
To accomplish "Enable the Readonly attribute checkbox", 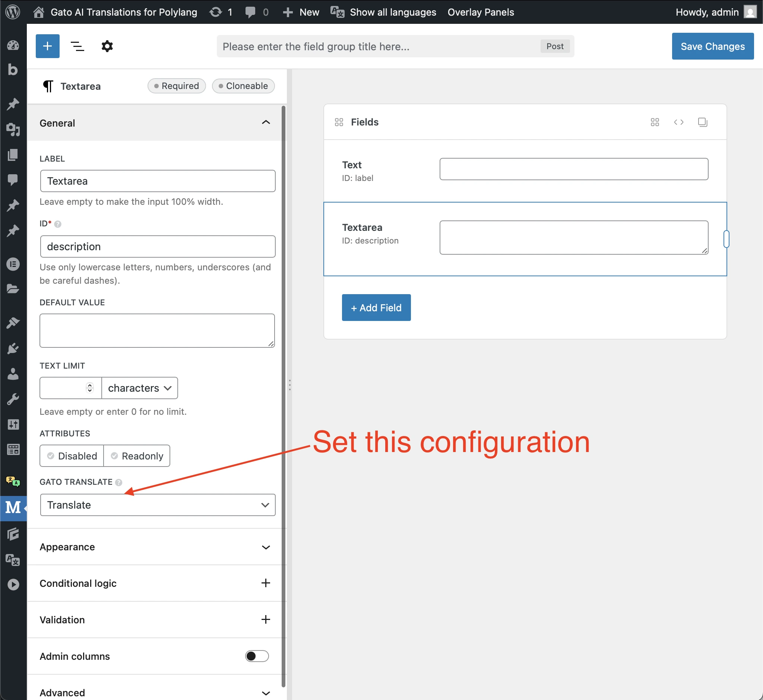I will [x=114, y=456].
